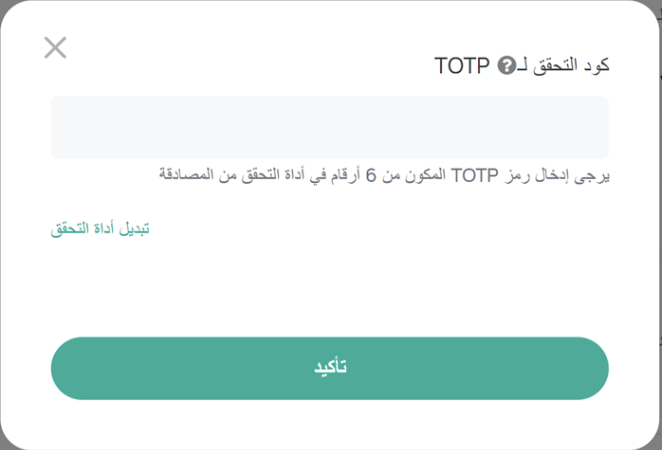Choose a different verification tool link
This screenshot has height=450, width=662.
[100, 228]
